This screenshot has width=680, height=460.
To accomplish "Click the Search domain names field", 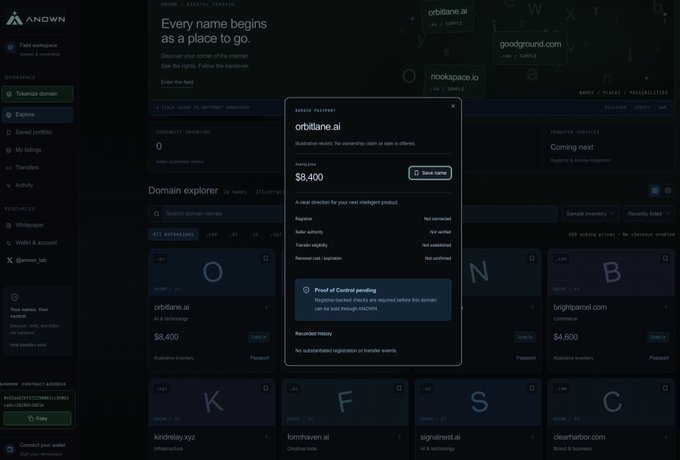I will [x=352, y=214].
